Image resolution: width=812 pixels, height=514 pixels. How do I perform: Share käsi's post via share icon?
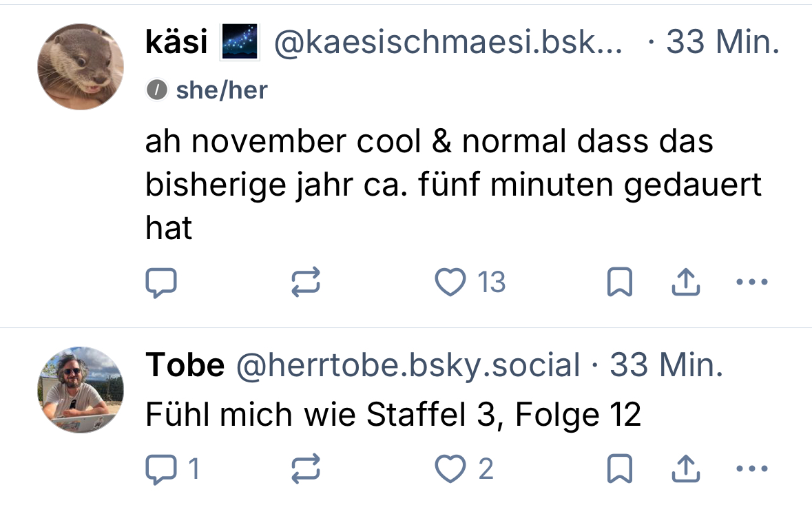tap(685, 282)
